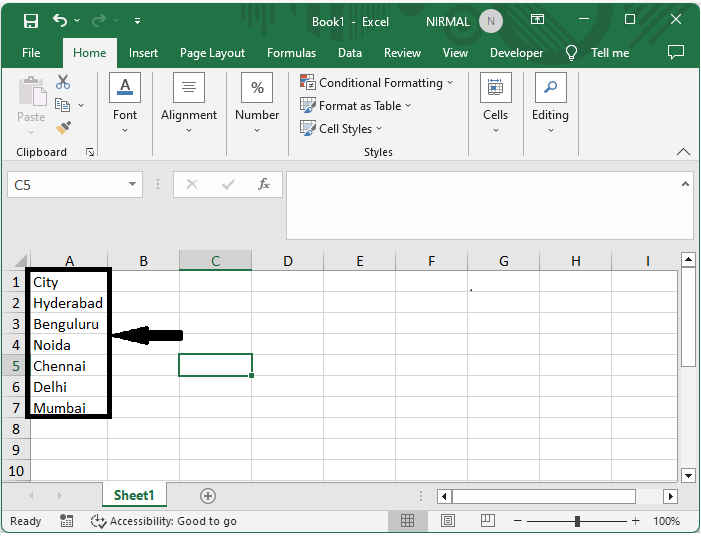Open the File tab
Viewport: 701px width, 536px height.
point(31,53)
